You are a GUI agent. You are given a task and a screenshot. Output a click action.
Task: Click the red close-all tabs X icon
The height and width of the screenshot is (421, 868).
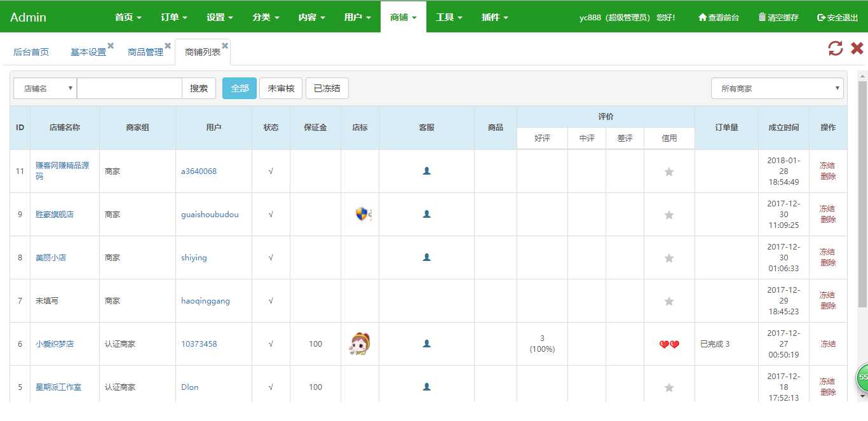[x=857, y=48]
